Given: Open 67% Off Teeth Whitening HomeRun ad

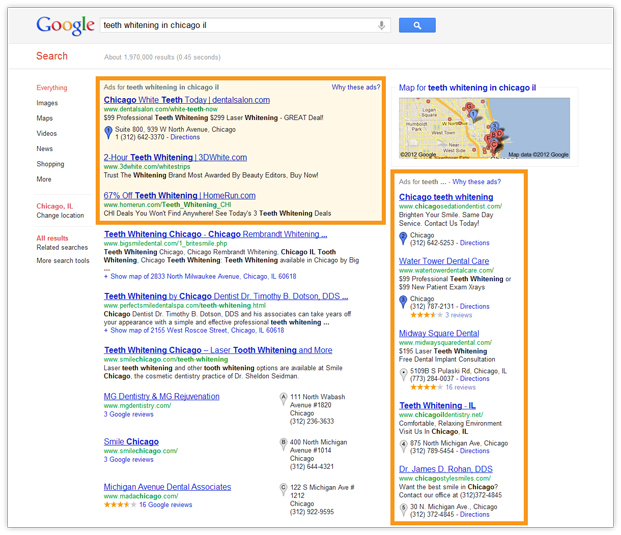Looking at the screenshot, I should pos(179,195).
